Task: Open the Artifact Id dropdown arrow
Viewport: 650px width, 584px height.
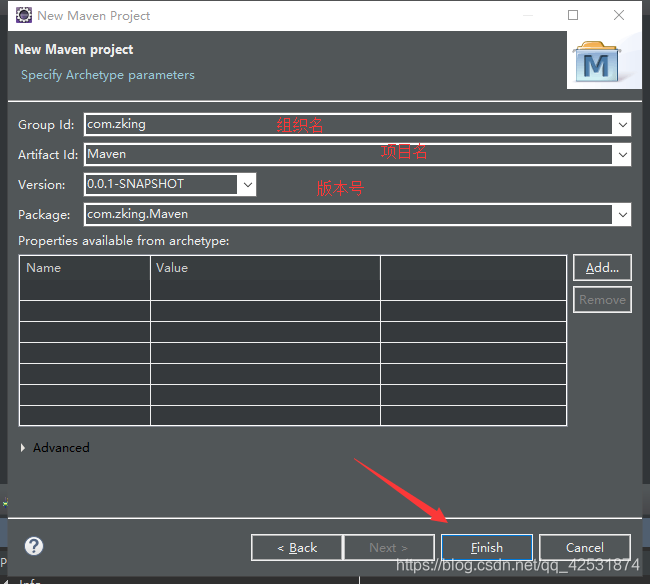Action: pyautogui.click(x=622, y=155)
